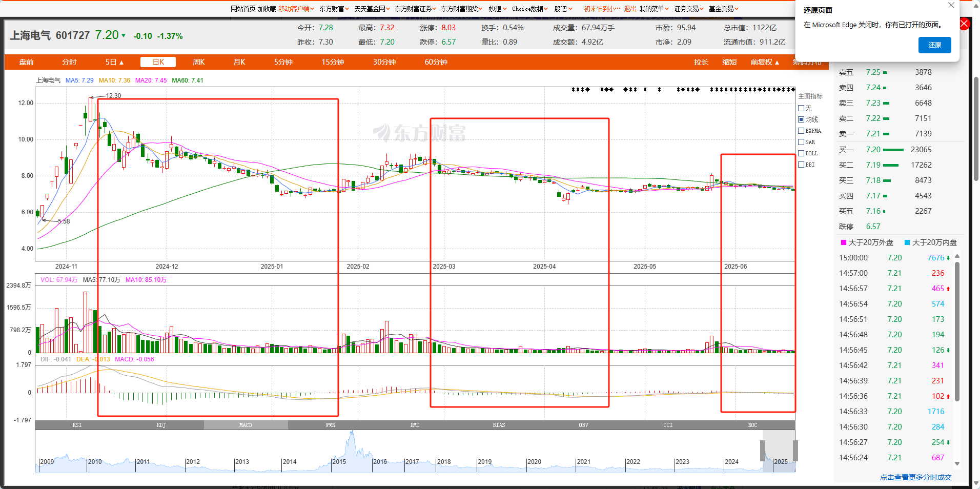Click the 买一 7.20 order book row
This screenshot has height=489, width=980.
pyautogui.click(x=900, y=150)
